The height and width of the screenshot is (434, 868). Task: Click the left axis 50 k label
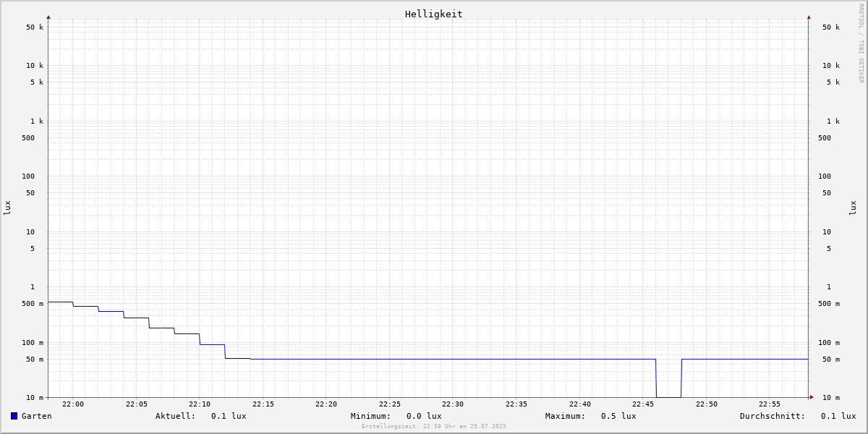click(x=35, y=27)
